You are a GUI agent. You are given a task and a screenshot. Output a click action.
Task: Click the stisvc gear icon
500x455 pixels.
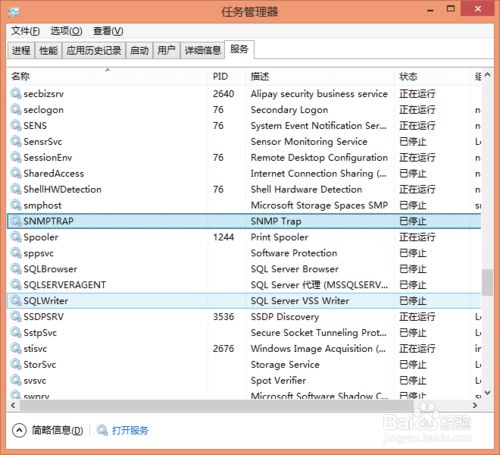(x=15, y=349)
